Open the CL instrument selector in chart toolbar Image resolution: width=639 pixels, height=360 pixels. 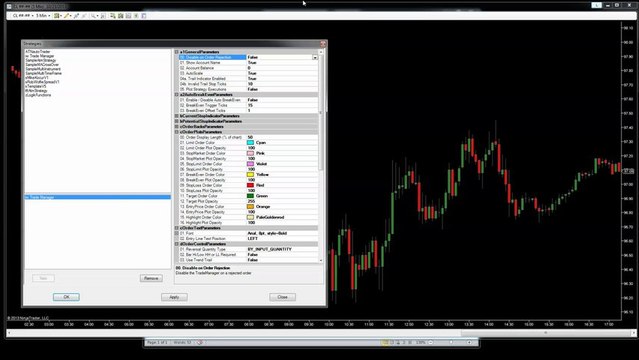[x=23, y=15]
